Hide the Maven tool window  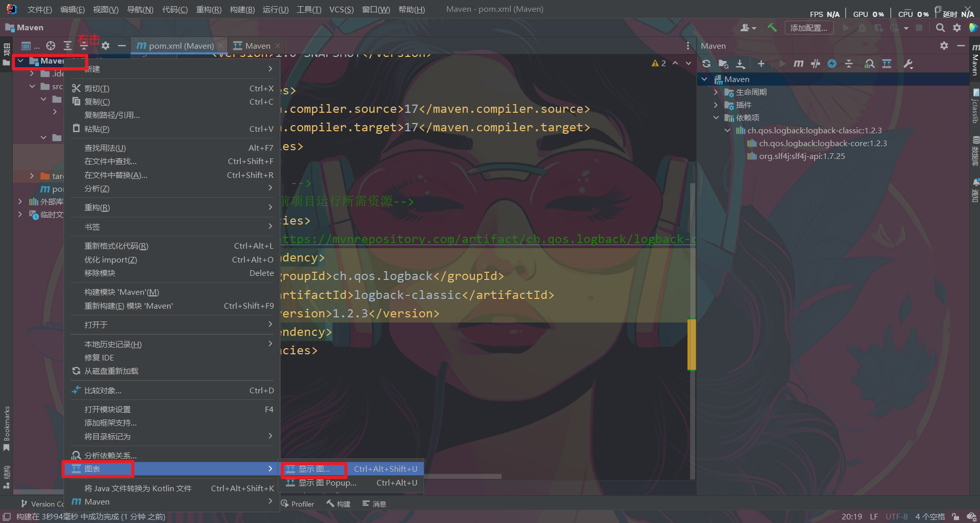[961, 46]
